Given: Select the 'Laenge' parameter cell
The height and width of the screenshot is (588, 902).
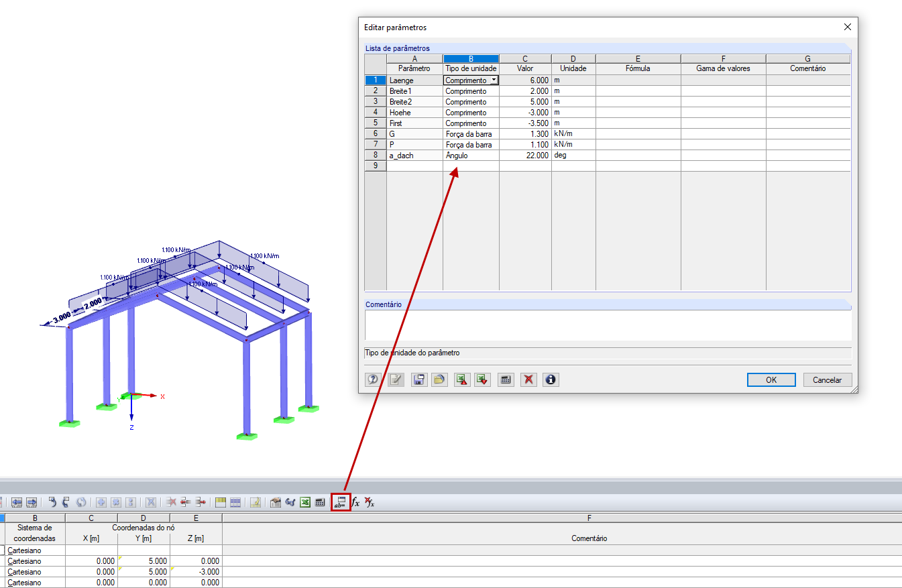Looking at the screenshot, I should pos(414,80).
